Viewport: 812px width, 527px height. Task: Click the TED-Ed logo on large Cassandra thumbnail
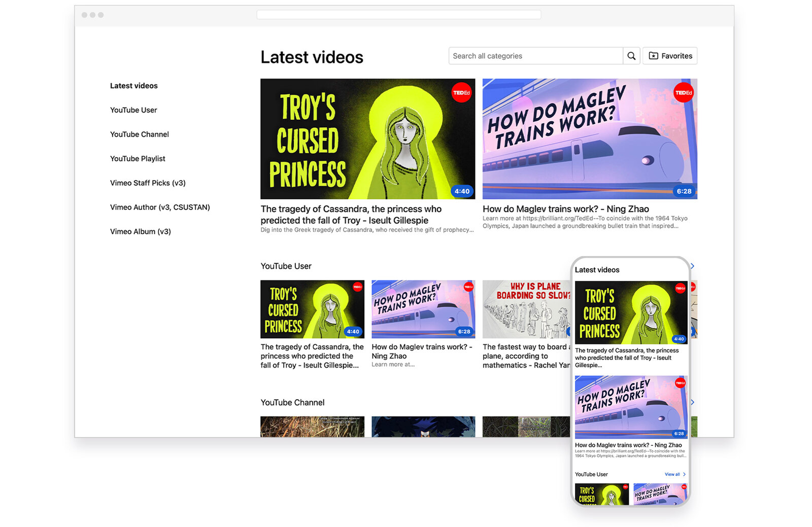pyautogui.click(x=461, y=93)
